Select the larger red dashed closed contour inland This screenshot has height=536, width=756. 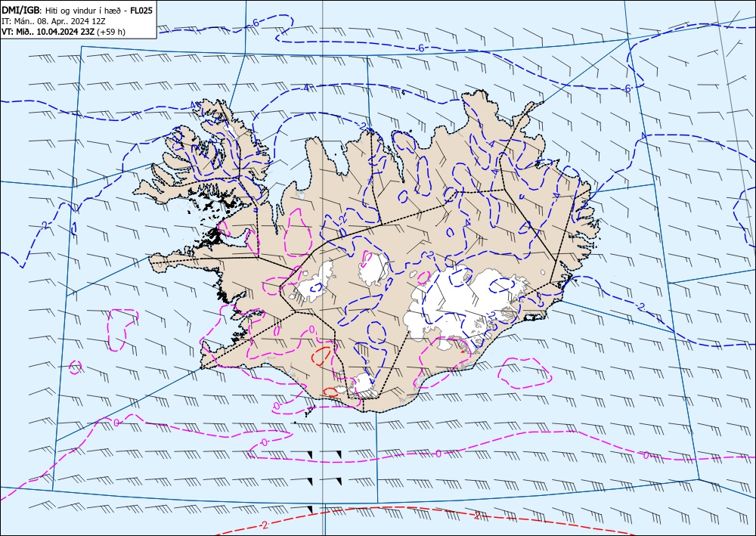tap(321, 356)
